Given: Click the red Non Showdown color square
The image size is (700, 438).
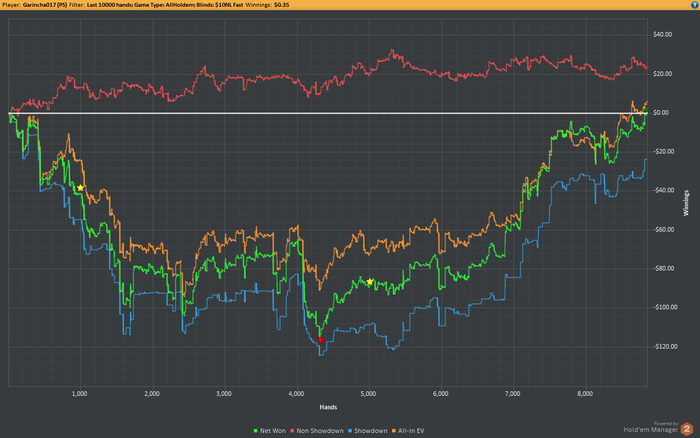Looking at the screenshot, I should coord(292,431).
